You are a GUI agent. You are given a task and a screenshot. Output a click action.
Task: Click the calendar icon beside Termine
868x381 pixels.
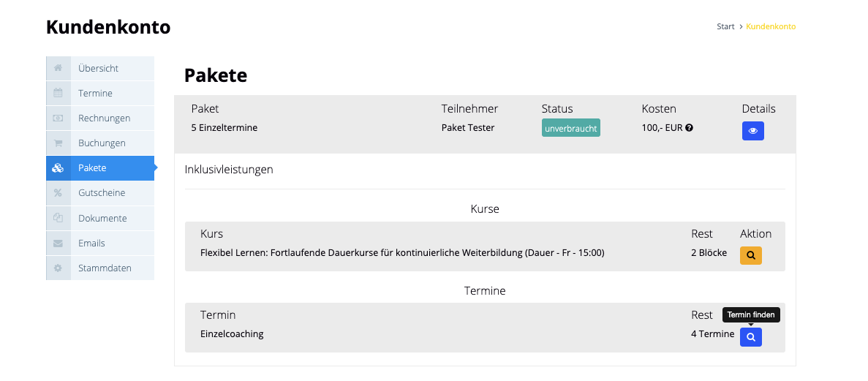[58, 94]
